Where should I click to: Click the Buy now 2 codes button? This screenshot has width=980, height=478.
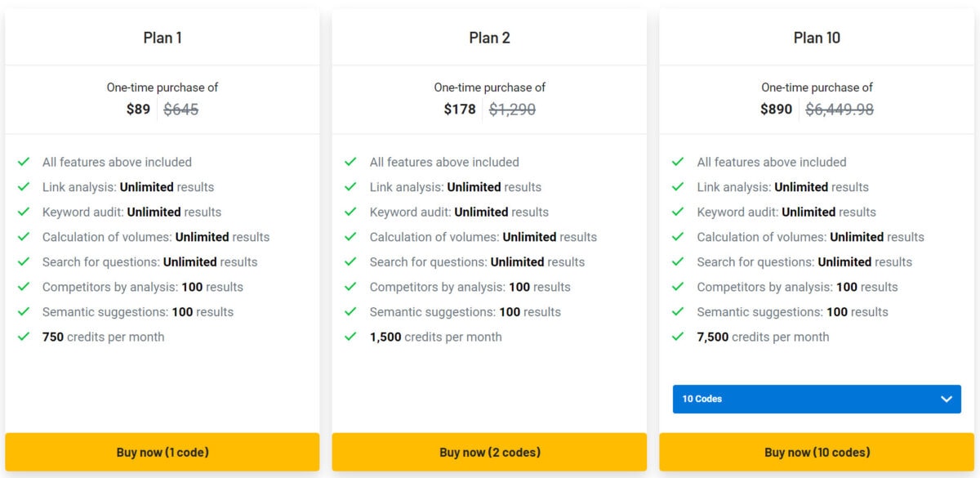coord(488,452)
